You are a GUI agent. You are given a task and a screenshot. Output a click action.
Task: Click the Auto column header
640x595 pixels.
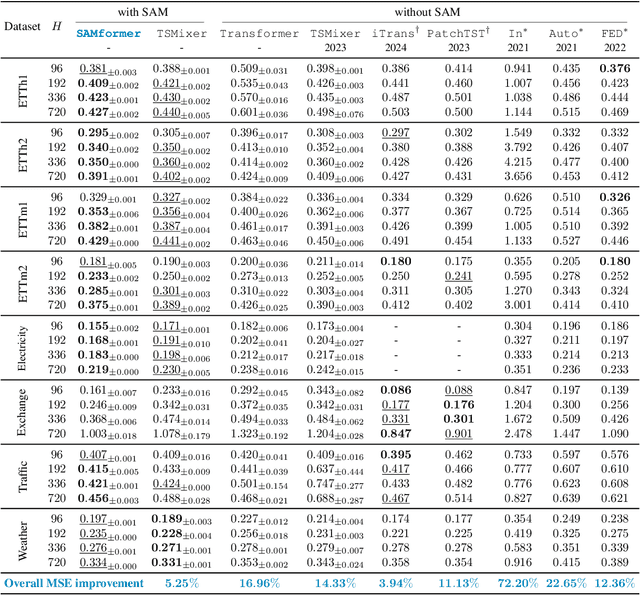click(x=566, y=33)
